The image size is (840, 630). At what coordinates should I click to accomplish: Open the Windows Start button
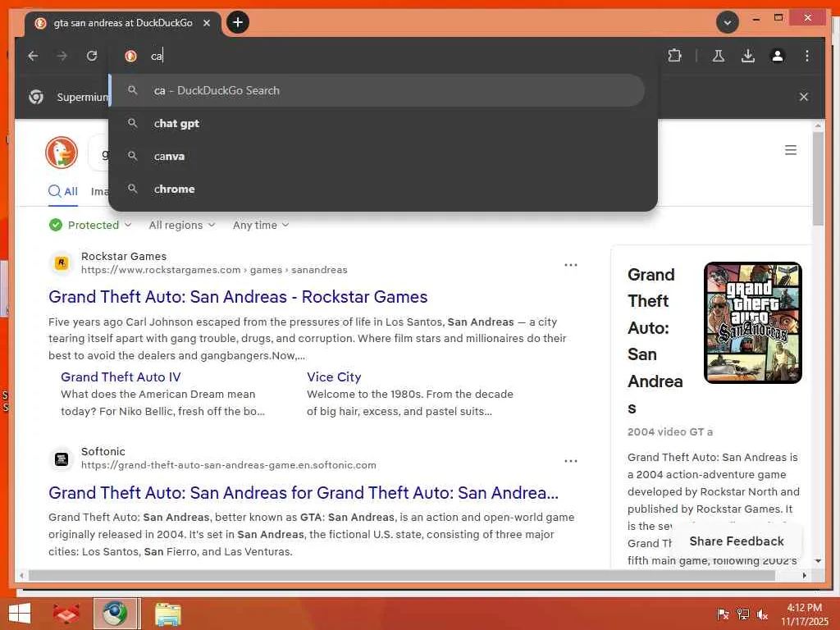[20, 614]
